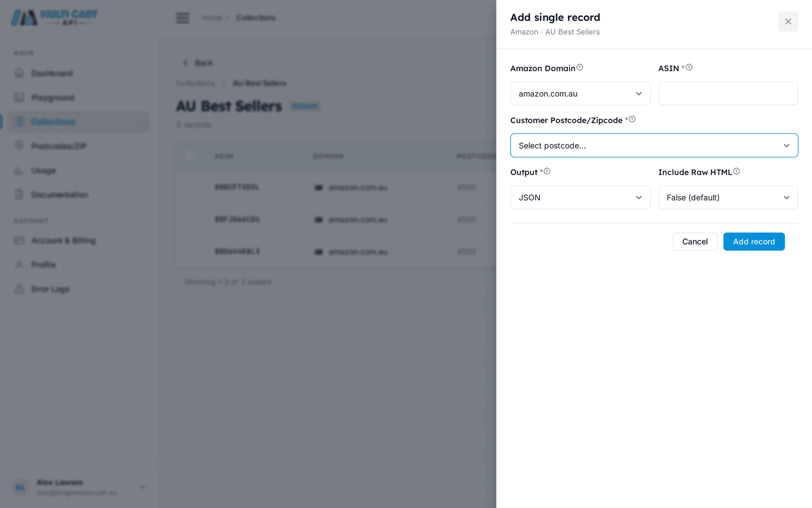Click the hamburger menu icon
This screenshot has width=812, height=508.
(182, 18)
